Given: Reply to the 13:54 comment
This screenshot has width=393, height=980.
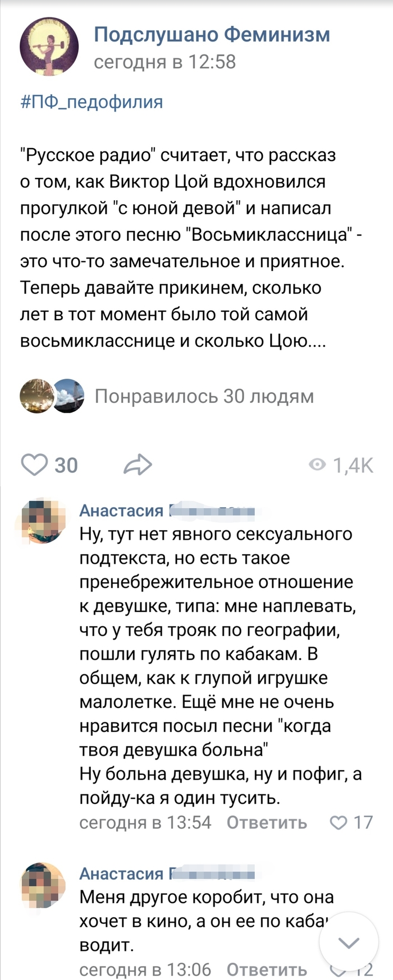Looking at the screenshot, I should pyautogui.click(x=267, y=822).
